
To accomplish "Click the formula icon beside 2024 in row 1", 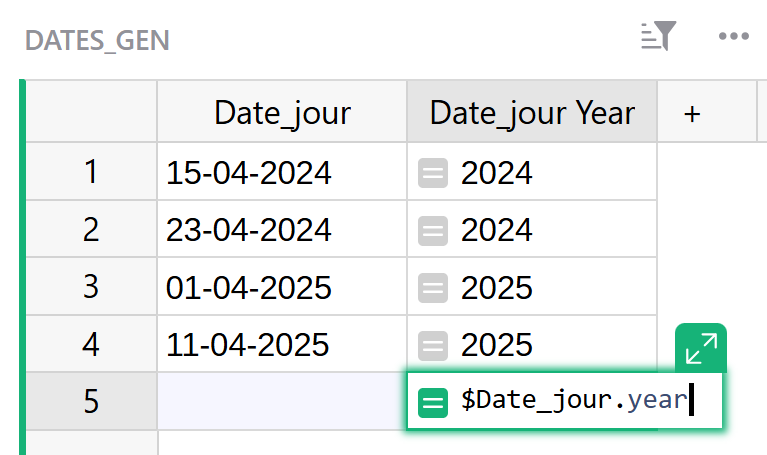I will 433,173.
